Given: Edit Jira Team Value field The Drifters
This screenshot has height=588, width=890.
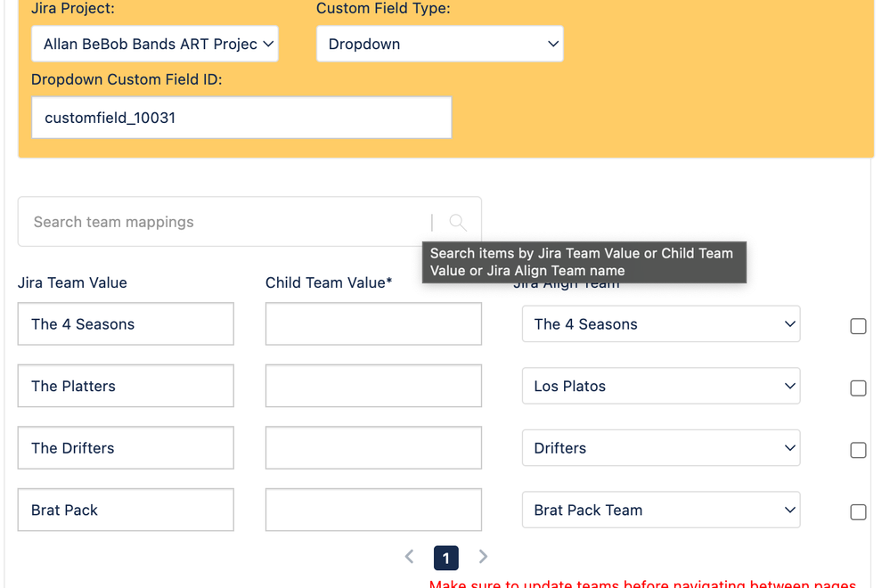Looking at the screenshot, I should (126, 448).
